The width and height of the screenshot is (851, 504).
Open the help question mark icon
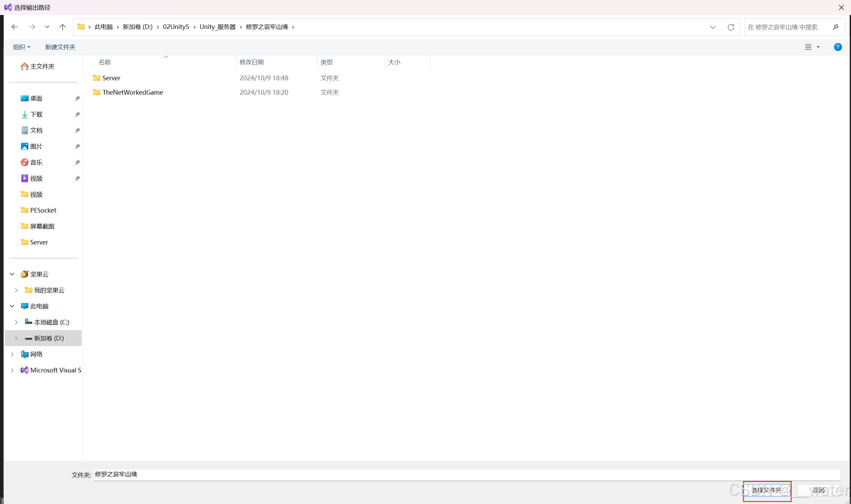[837, 47]
